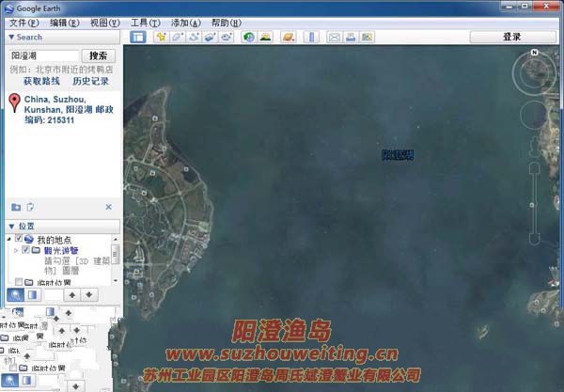Toggle the sidebar panel icon in toolbar
Image resolution: width=564 pixels, height=392 pixels.
tap(137, 38)
